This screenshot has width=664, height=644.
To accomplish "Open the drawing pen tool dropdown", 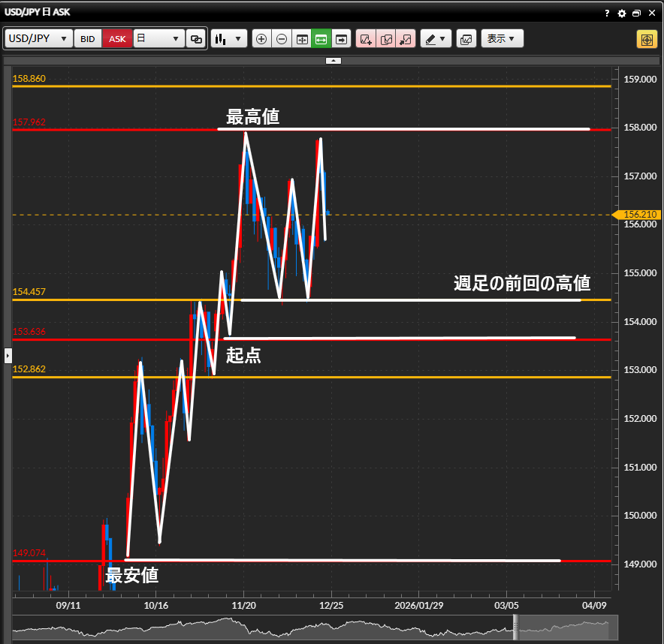I will click(x=435, y=39).
